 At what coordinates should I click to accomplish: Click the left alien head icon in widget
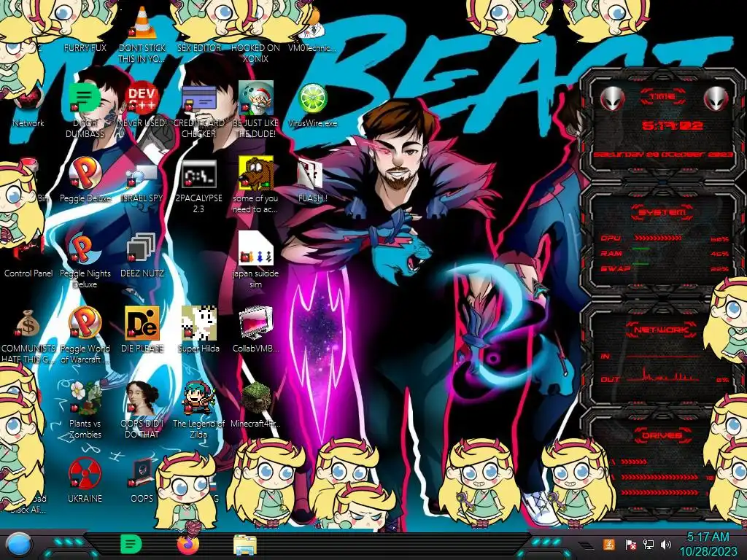tap(612, 99)
